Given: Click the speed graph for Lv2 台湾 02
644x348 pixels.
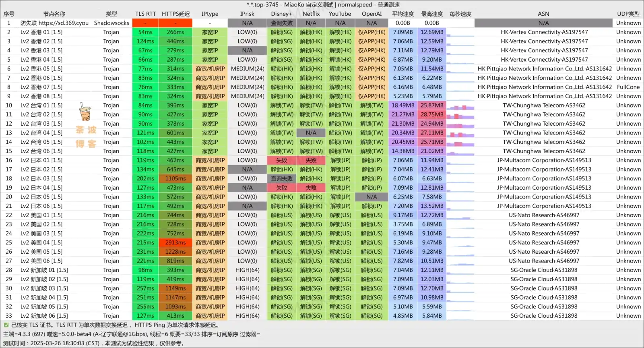Looking at the screenshot, I should coord(460,115).
